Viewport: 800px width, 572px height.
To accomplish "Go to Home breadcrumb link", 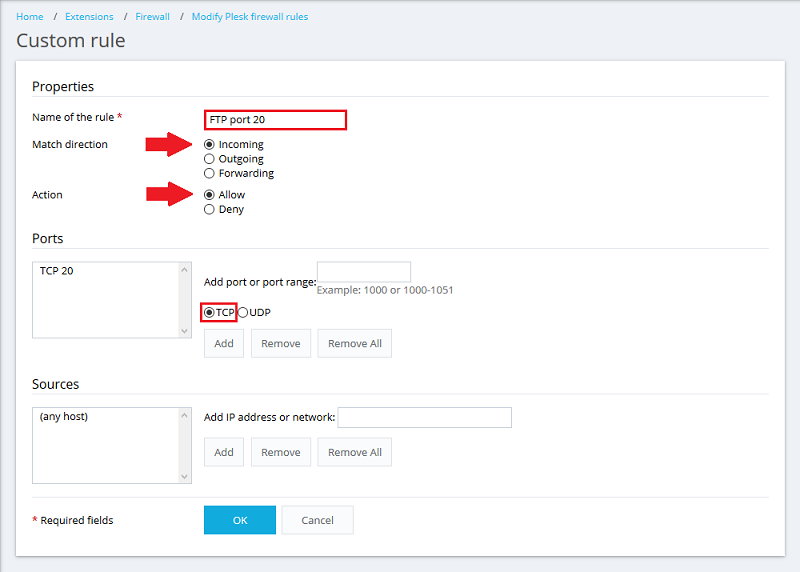I will pos(30,17).
